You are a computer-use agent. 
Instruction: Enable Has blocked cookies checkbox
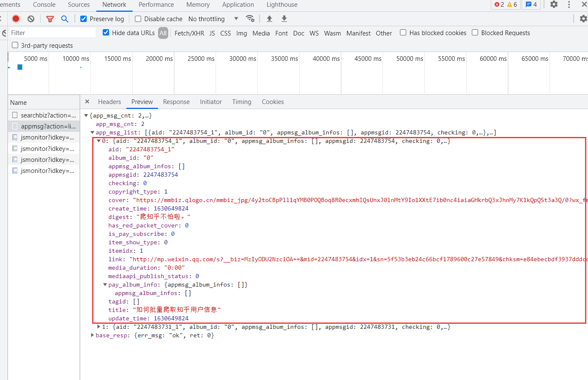click(403, 33)
